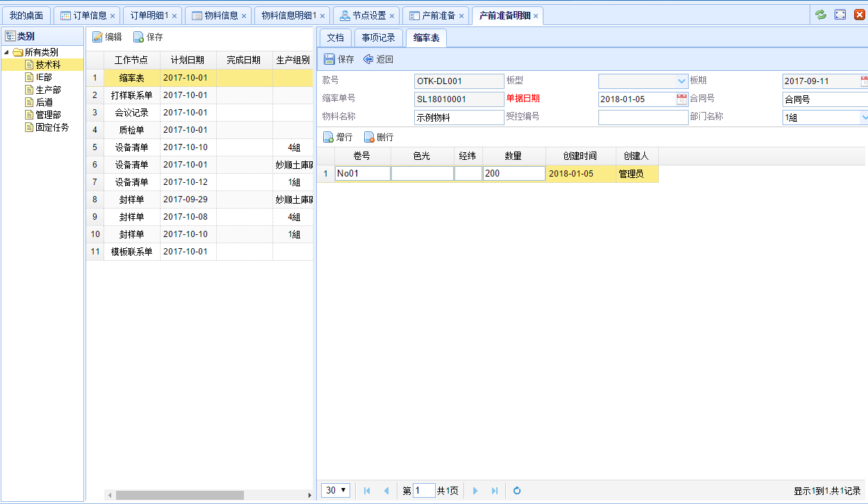Close the 产前准备明细 tab
This screenshot has height=504, width=868.
point(536,16)
